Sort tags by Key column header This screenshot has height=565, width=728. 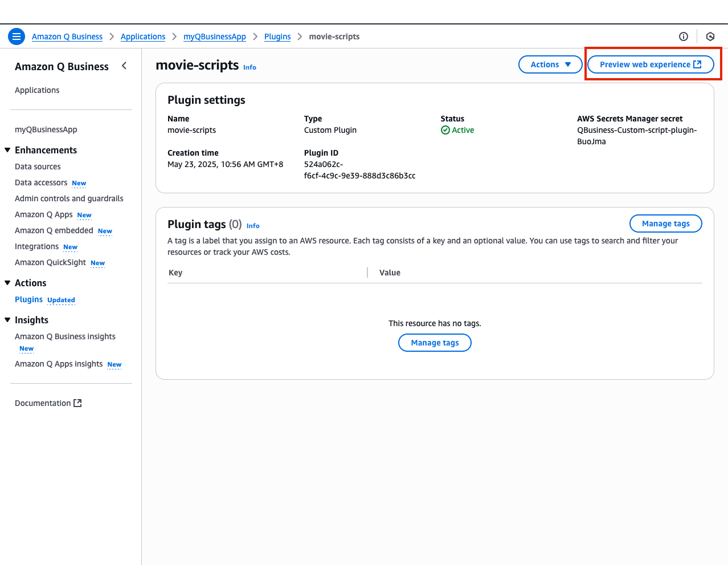point(175,273)
